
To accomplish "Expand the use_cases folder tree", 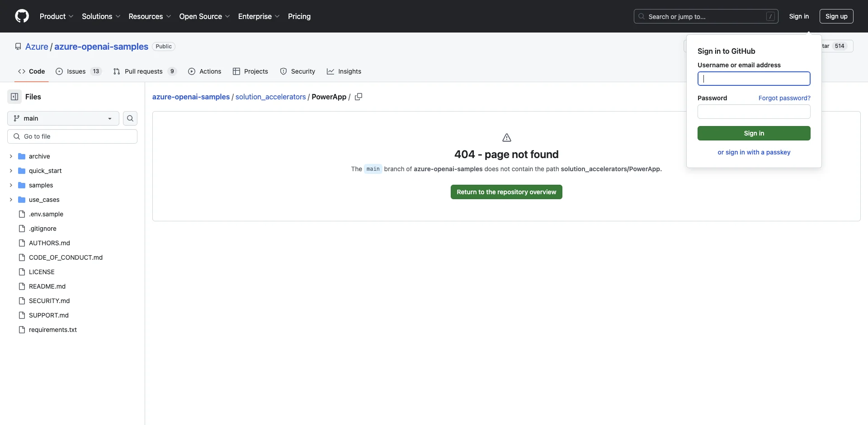I will [x=11, y=200].
